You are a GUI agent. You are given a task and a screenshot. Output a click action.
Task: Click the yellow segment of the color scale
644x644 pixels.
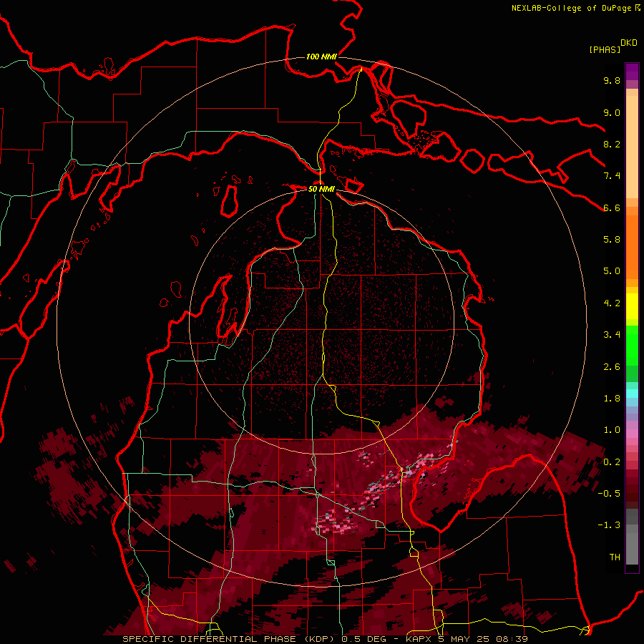pyautogui.click(x=632, y=306)
